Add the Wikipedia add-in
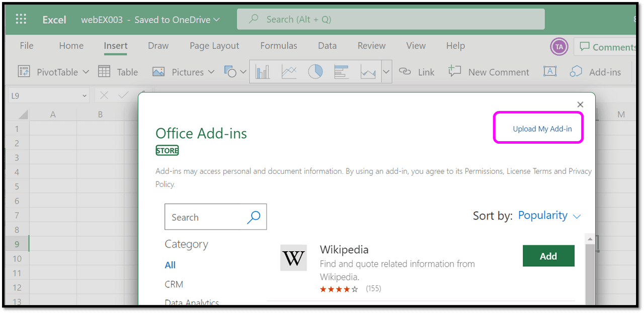644x313 pixels. pyautogui.click(x=548, y=256)
